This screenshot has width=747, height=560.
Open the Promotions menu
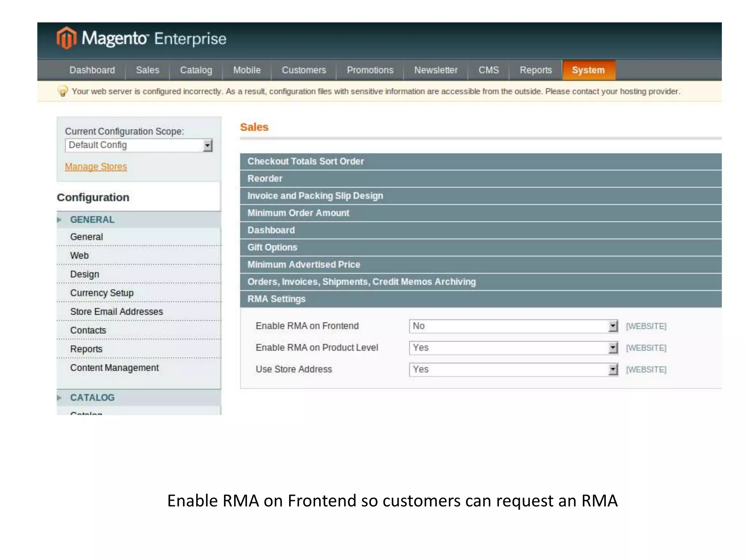[x=370, y=70]
